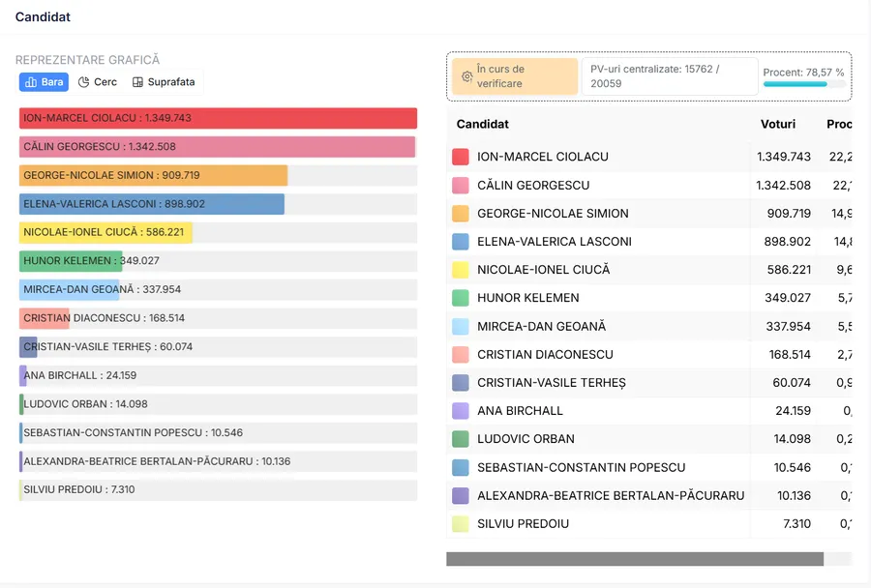Image resolution: width=871 pixels, height=588 pixels.
Task: Select the Bara chart view button
Action: click(x=44, y=82)
